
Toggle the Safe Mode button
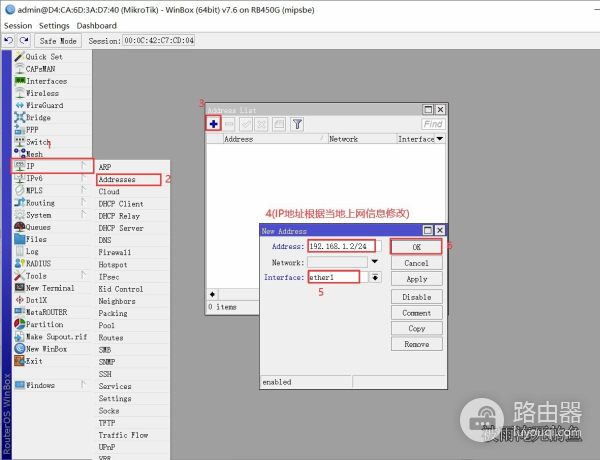point(57,41)
